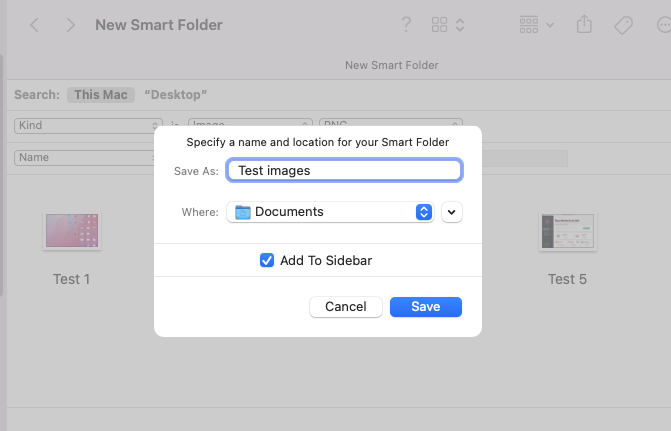Viewport: 671px width, 431px height.
Task: Open help with the question mark icon
Action: [x=406, y=25]
